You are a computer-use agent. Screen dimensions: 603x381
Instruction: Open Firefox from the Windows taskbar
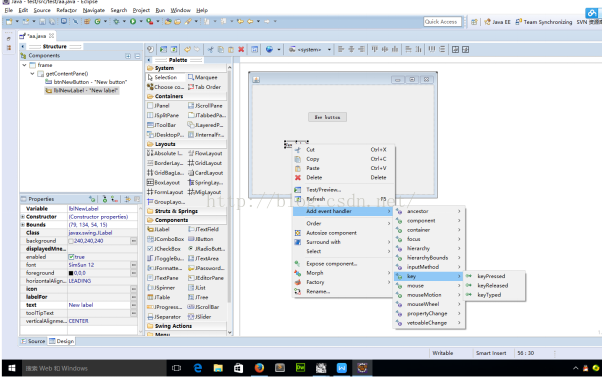pyautogui.click(x=259, y=368)
